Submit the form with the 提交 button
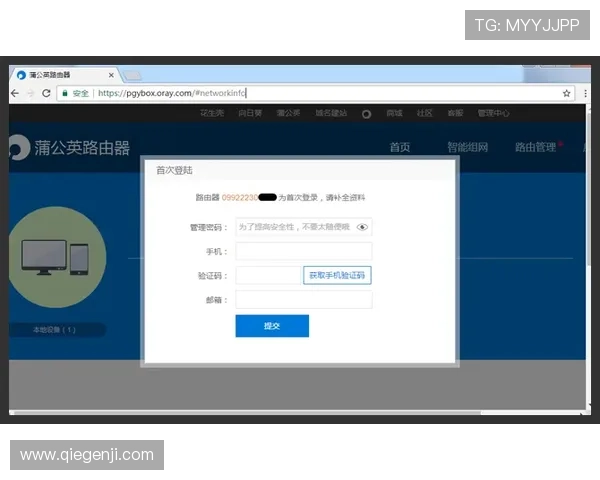600x480 pixels. click(272, 326)
